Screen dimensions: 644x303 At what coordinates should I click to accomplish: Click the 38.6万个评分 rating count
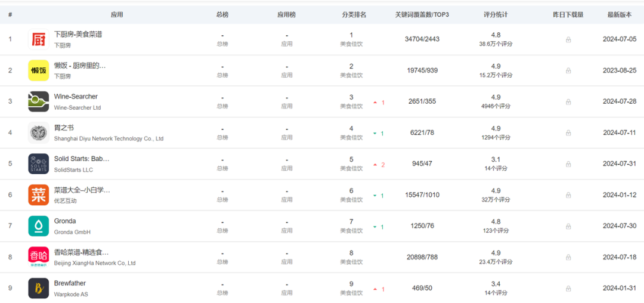pyautogui.click(x=496, y=44)
